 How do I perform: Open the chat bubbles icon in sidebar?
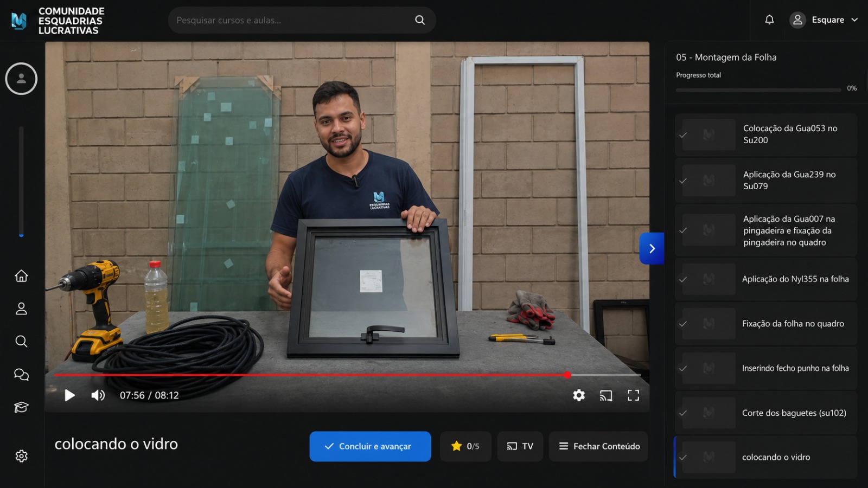click(21, 374)
